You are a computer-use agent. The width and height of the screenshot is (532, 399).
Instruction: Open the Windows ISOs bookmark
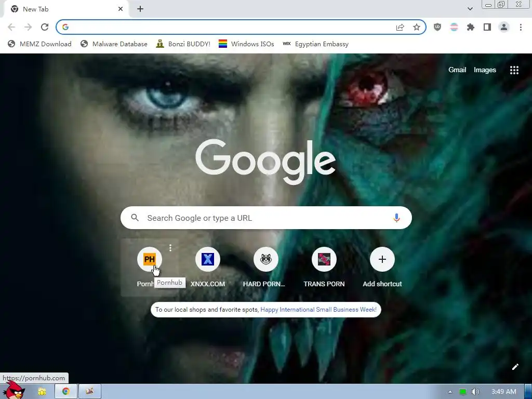246,44
